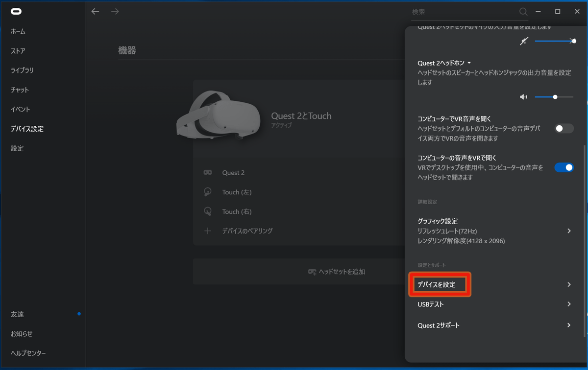Click the plus icon for デバイスのペアリング

tap(208, 231)
